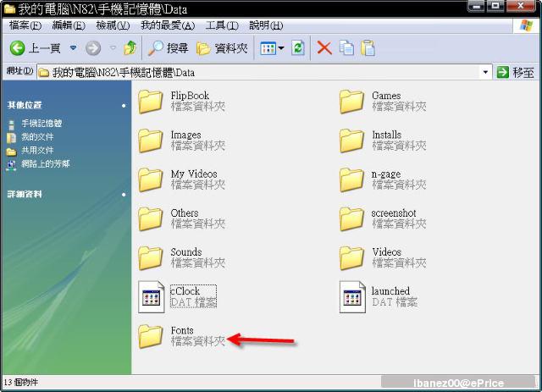Click the Forward arrow icon
This screenshot has height=392, width=542.
[x=93, y=48]
